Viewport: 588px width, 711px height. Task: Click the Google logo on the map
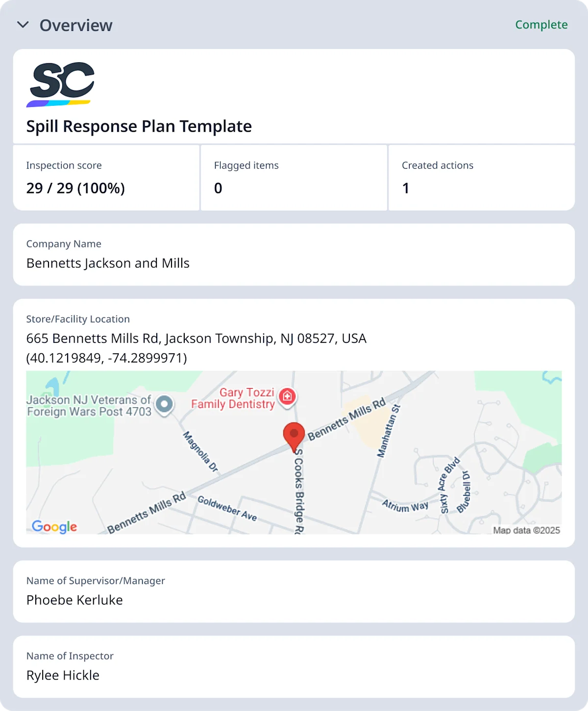click(54, 527)
